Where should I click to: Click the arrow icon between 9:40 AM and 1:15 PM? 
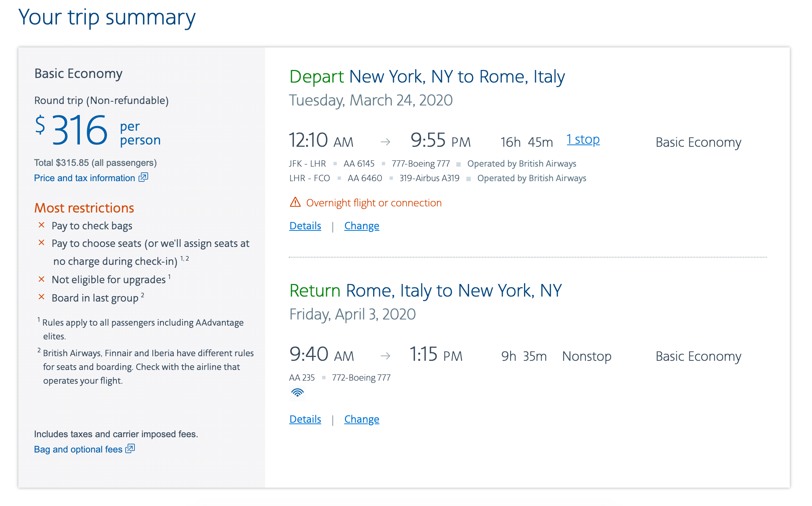coord(385,356)
